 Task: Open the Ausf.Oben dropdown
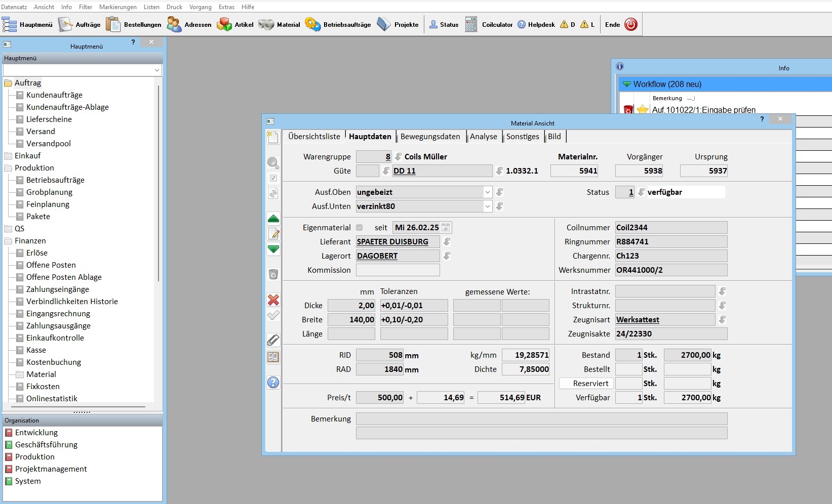pos(487,192)
